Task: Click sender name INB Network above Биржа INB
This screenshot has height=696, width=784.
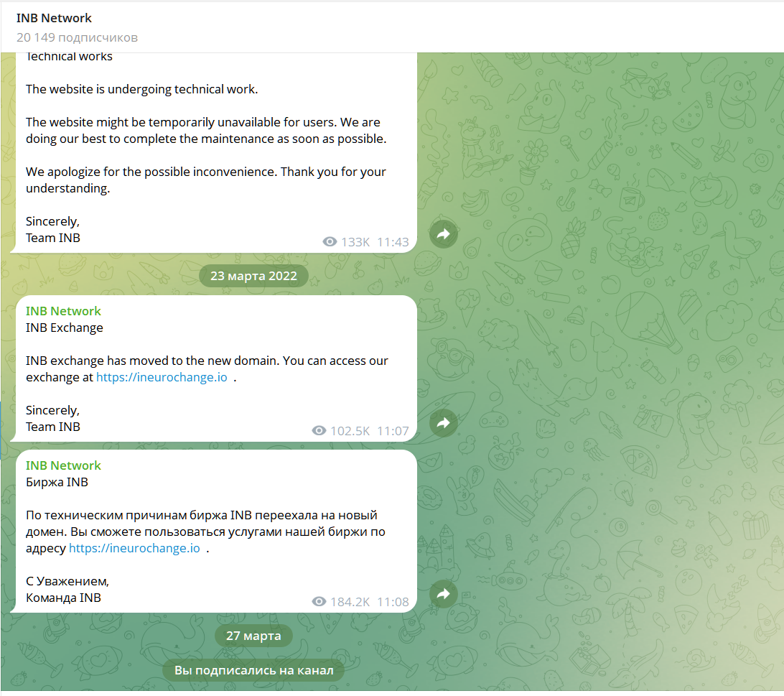Action: pyautogui.click(x=63, y=465)
